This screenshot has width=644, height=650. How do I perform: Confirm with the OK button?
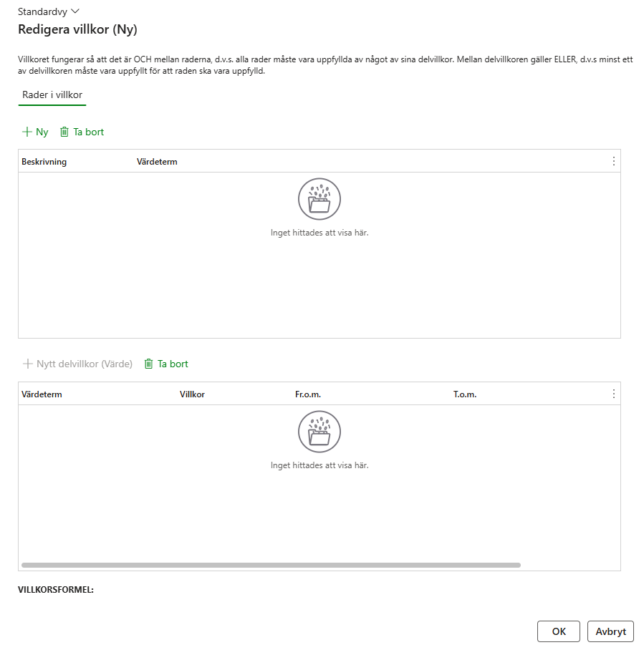tap(559, 631)
